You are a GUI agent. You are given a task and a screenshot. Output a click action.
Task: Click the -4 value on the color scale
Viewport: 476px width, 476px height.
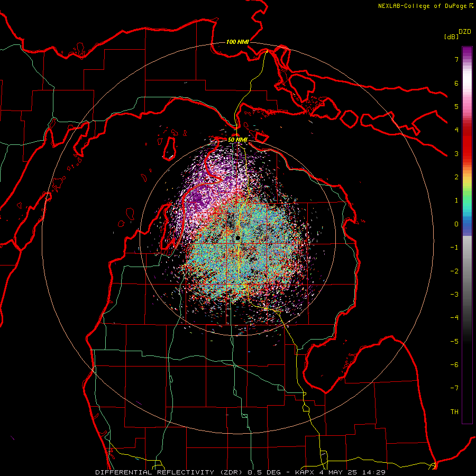tap(454, 318)
